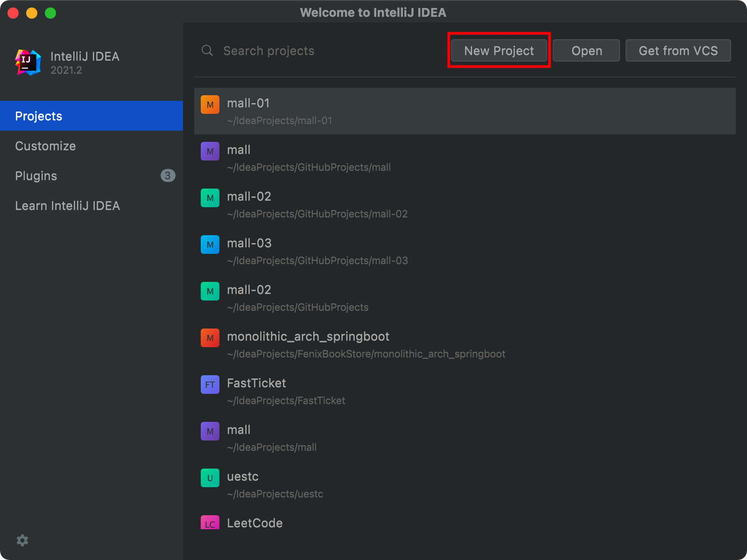The height and width of the screenshot is (560, 747).
Task: Click the green zoom window button
Action: coord(50,13)
